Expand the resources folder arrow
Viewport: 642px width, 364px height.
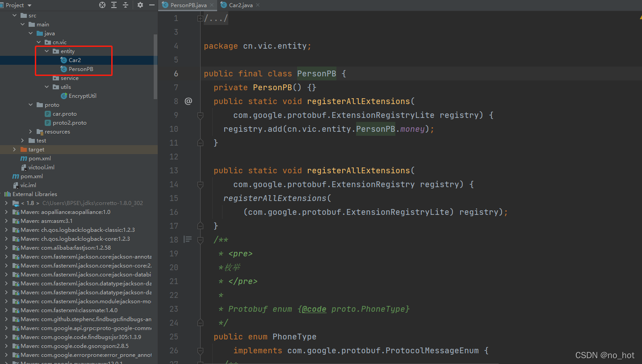[31, 132]
